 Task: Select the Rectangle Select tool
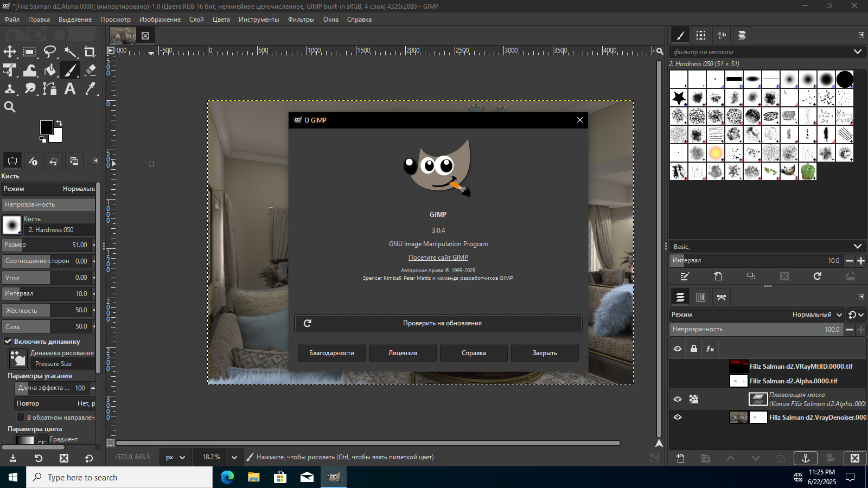[x=30, y=52]
